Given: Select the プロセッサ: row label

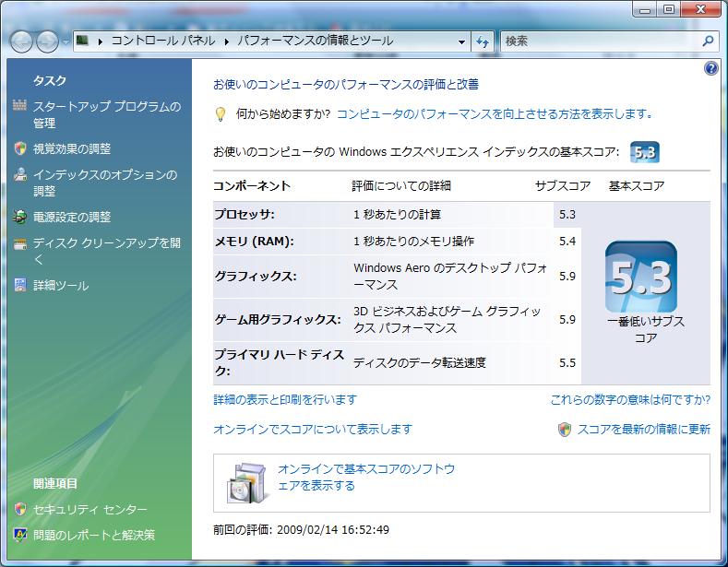Looking at the screenshot, I should point(245,215).
